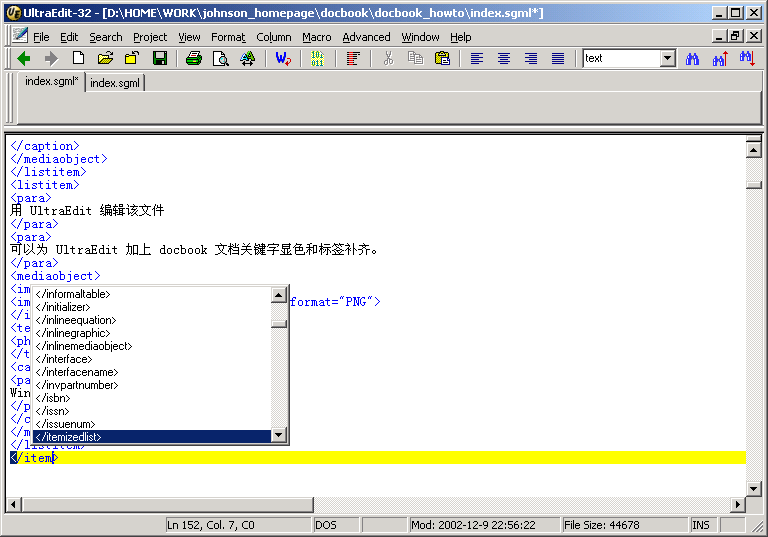
Task: Open a file with the open folder icon
Action: [105, 59]
